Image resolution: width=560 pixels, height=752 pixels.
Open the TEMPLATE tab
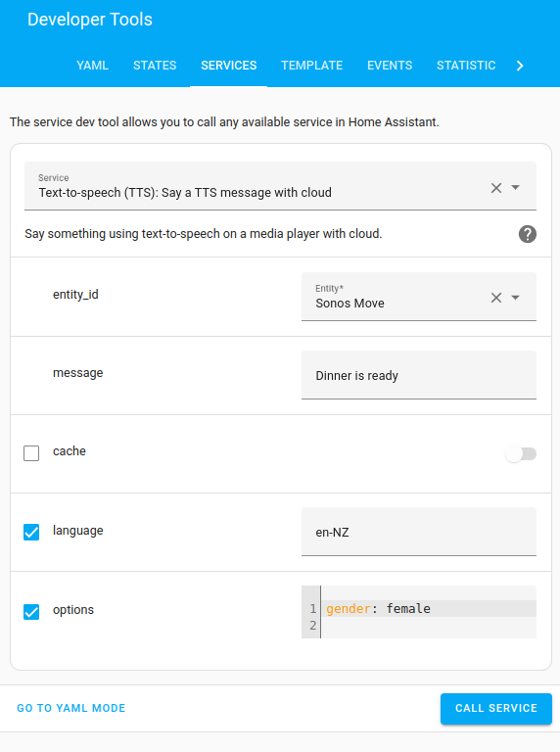point(311,66)
